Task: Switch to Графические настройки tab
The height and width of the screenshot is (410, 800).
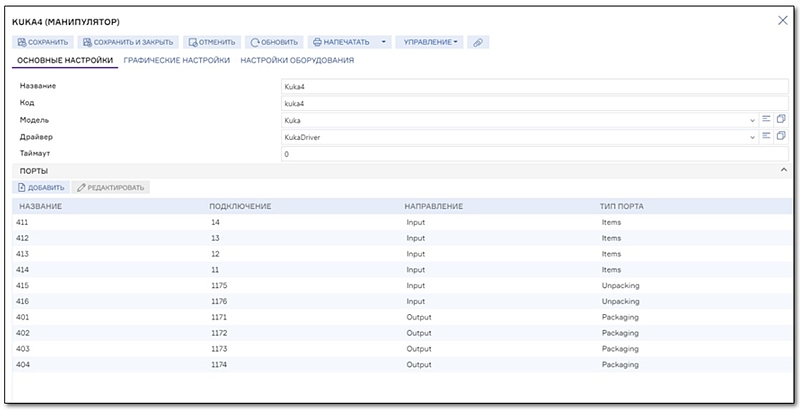Action: [176, 61]
